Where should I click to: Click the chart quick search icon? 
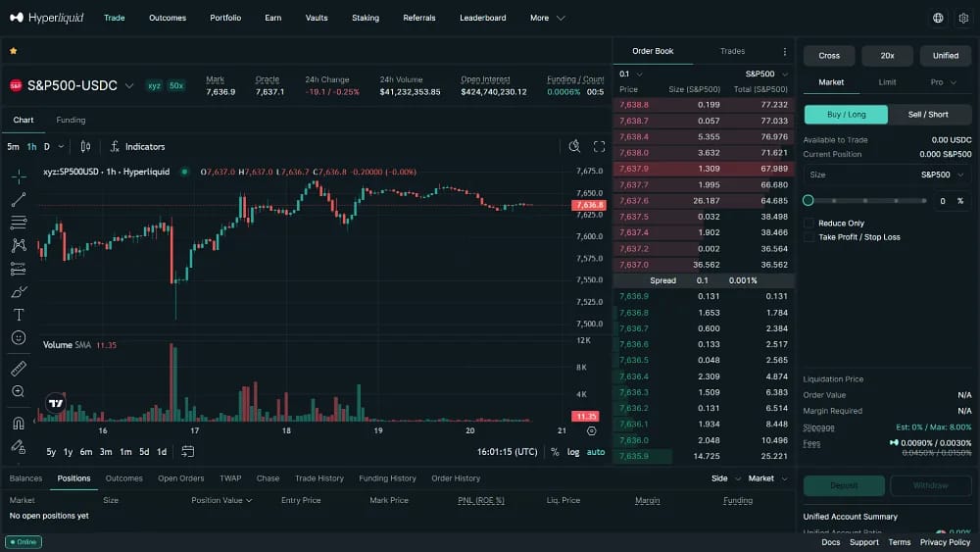pyautogui.click(x=574, y=146)
